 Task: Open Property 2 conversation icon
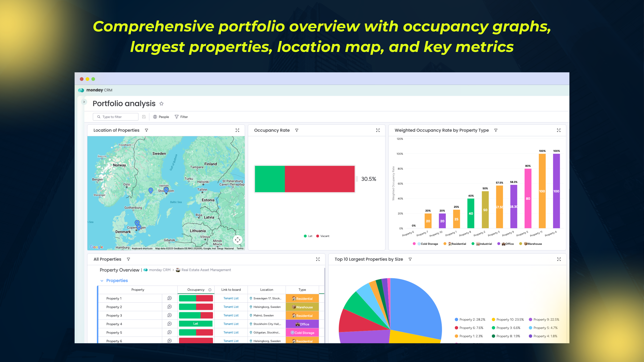tap(169, 307)
